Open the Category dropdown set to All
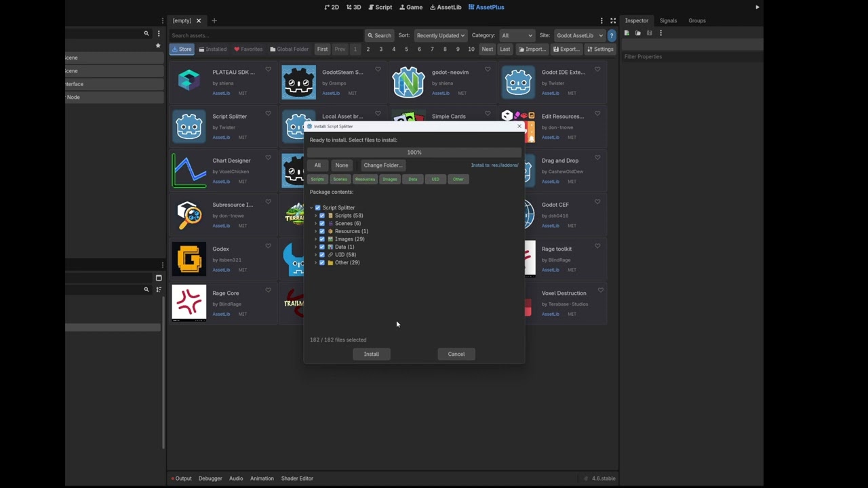Screen dimensions: 868x488 pyautogui.click(x=516, y=35)
